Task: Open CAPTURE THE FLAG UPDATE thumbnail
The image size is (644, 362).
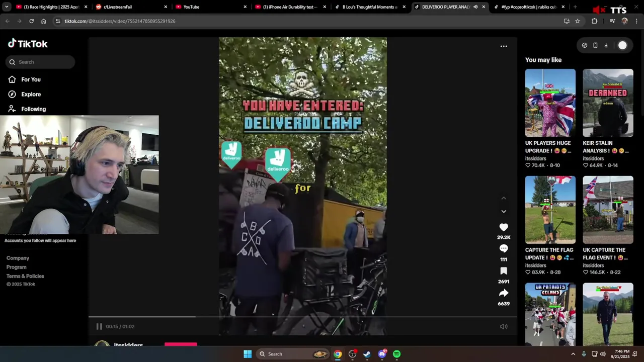Action: coord(550,210)
